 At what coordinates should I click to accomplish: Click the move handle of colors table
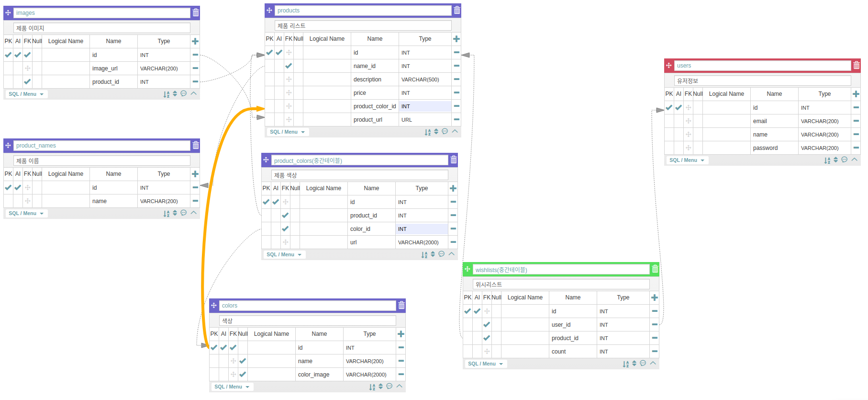(214, 306)
